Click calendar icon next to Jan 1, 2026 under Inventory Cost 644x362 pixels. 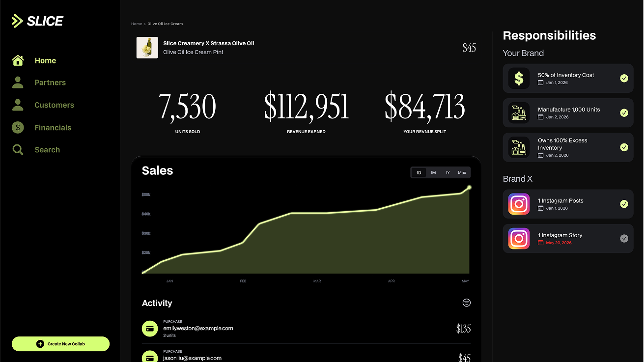point(541,83)
